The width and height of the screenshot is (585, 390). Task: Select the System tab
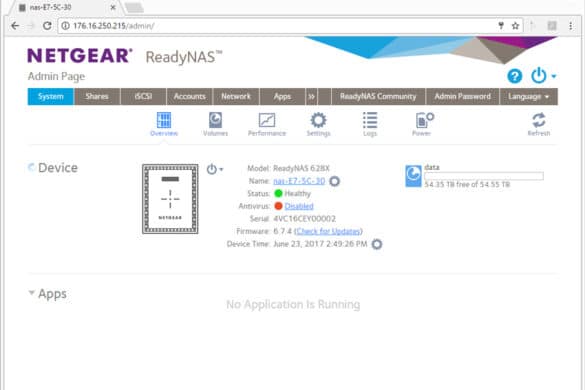tap(50, 96)
